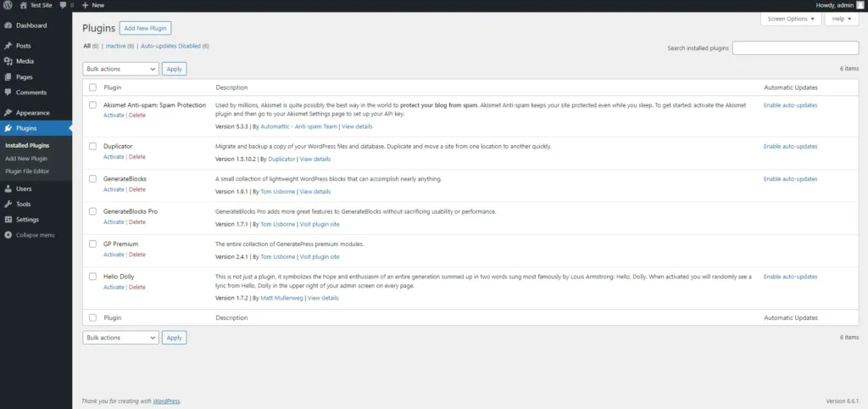
Task: Focus the Search installed plugins field
Action: 795,48
